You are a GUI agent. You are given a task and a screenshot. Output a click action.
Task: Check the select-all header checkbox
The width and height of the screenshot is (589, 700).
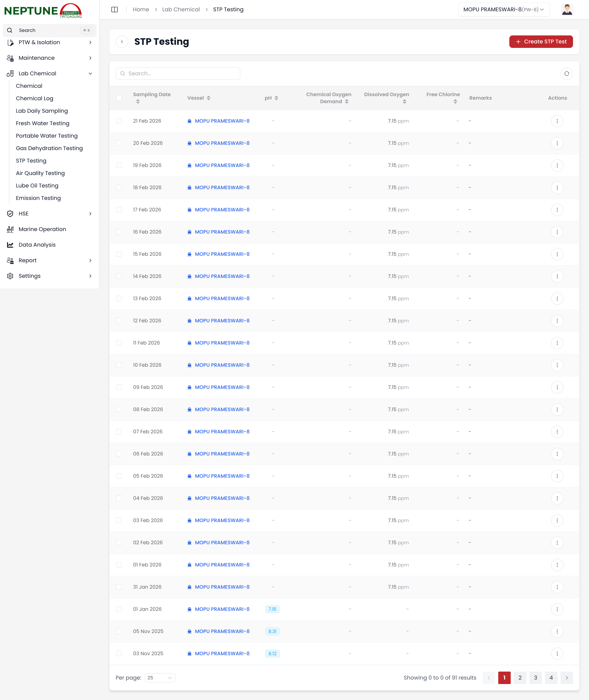click(x=119, y=98)
